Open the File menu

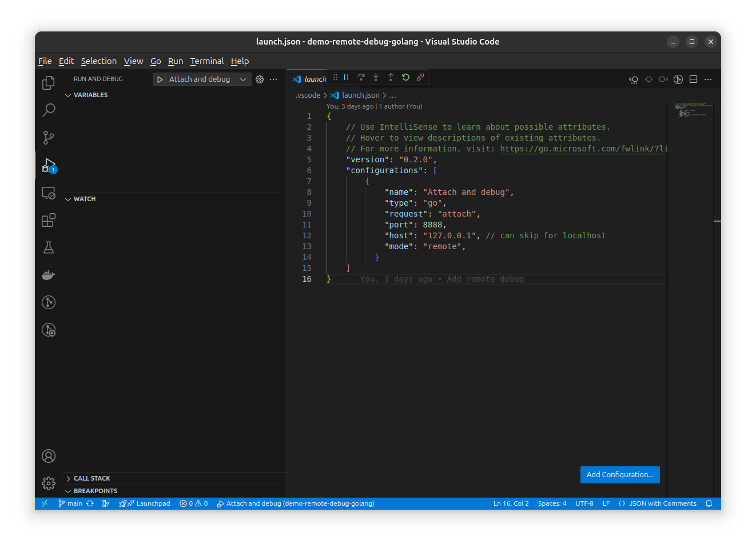pos(45,61)
